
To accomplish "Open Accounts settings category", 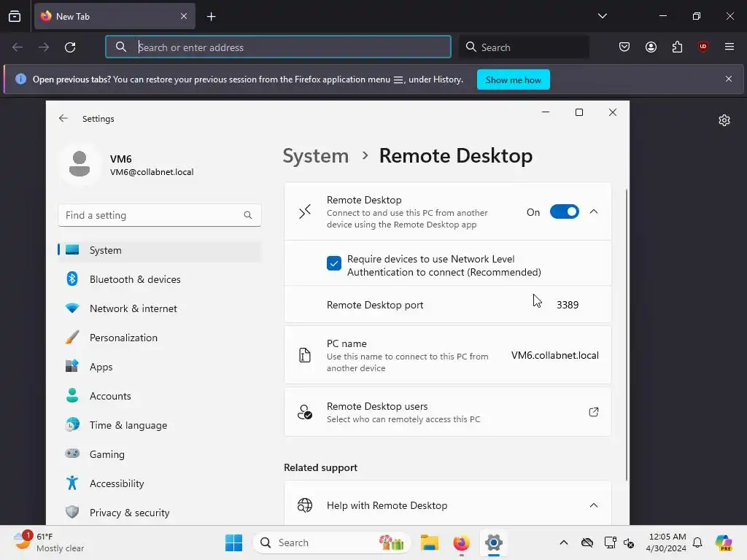I will (160, 396).
